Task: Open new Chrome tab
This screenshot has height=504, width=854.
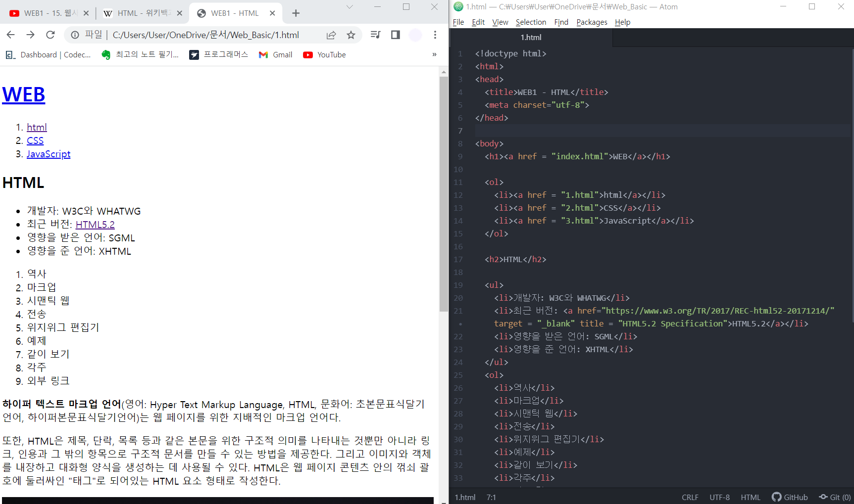Action: click(x=296, y=13)
